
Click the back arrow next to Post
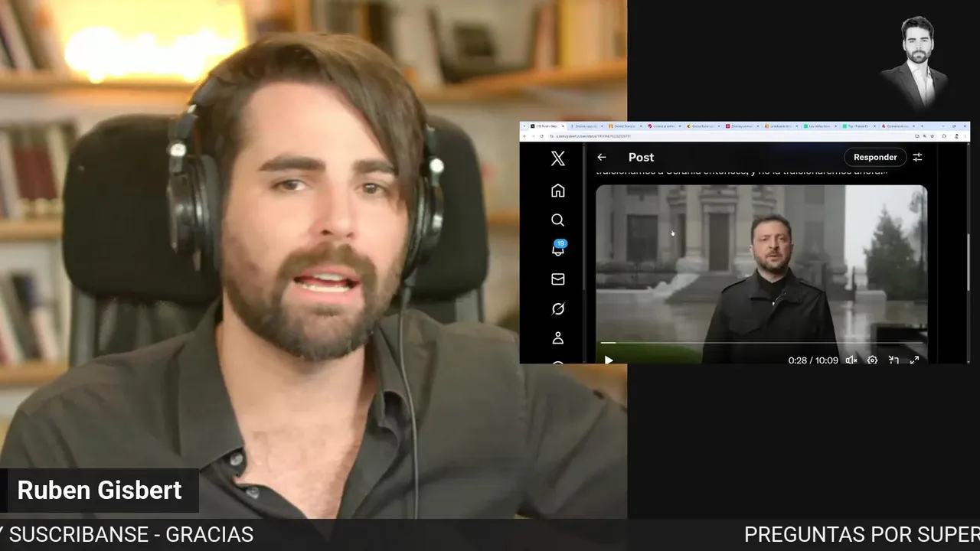(x=602, y=157)
